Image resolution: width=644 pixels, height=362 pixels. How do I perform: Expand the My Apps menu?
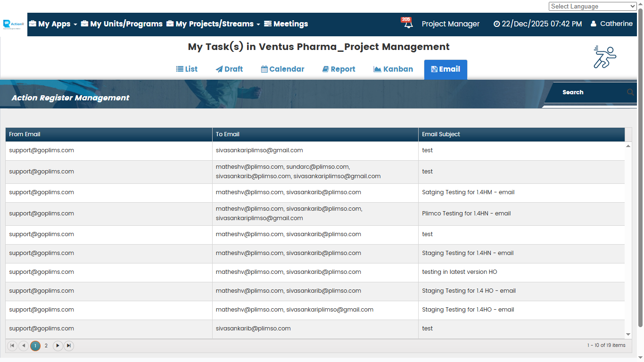[x=53, y=24]
